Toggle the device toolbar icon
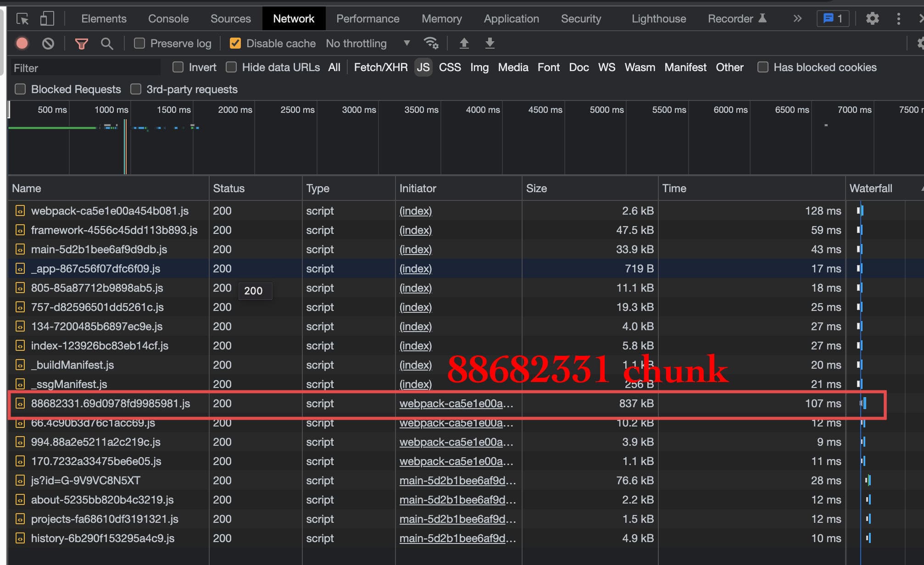This screenshot has height=565, width=924. coord(47,19)
